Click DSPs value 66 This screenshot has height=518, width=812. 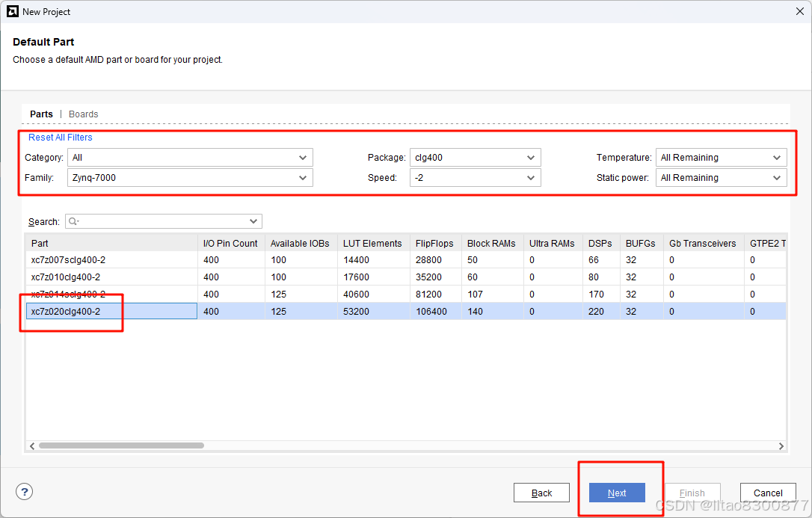tap(594, 260)
